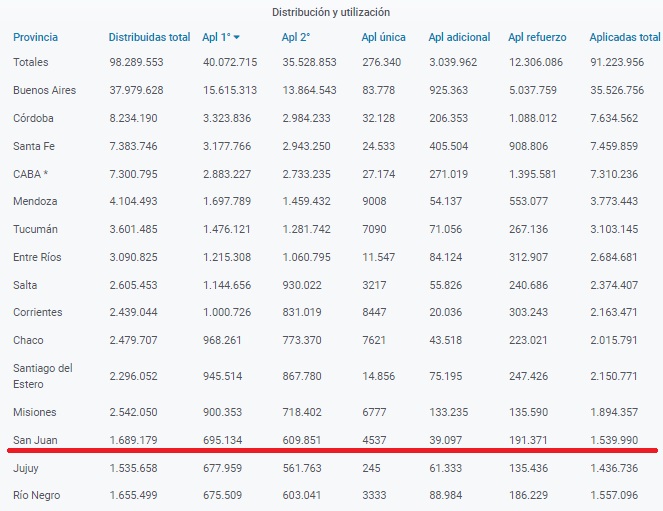Select the Córdoba province name

pos(33,117)
